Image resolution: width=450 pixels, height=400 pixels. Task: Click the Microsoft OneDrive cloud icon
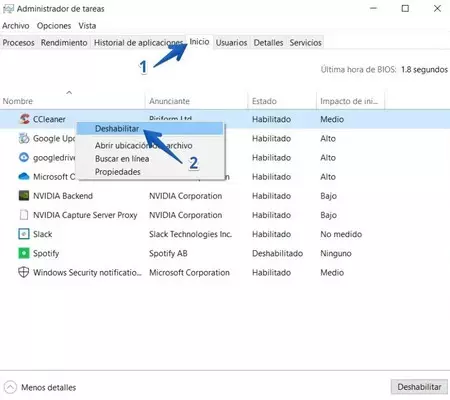pyautogui.click(x=24, y=176)
